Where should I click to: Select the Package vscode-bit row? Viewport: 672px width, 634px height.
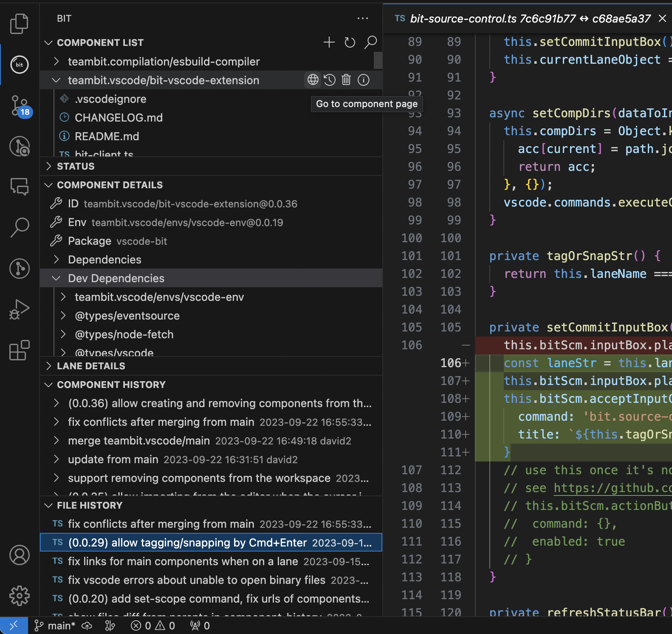pyautogui.click(x=211, y=241)
